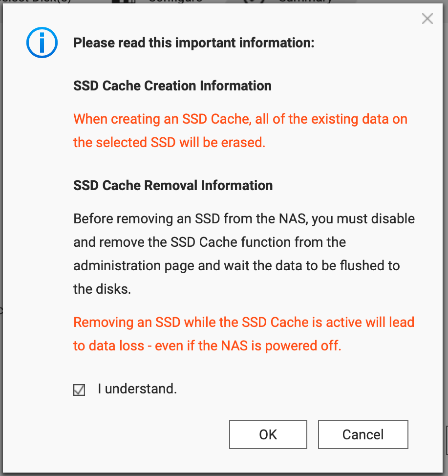Uncheck the I understand checkbox
Image resolution: width=448 pixels, height=476 pixels.
(x=79, y=390)
